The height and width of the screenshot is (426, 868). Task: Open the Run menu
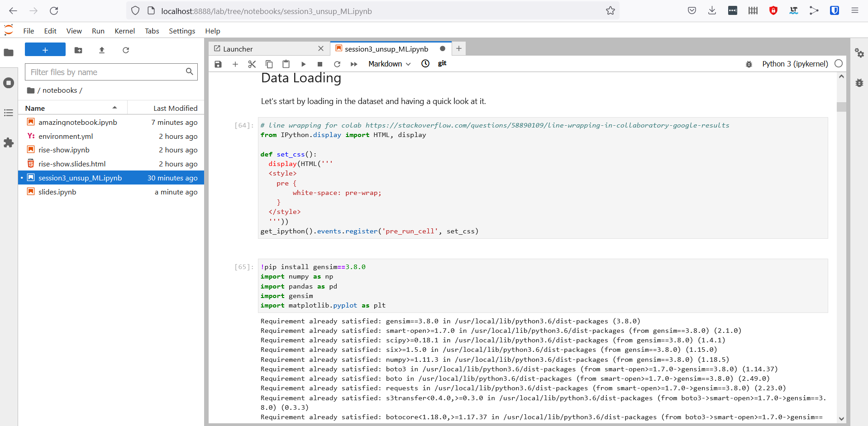click(x=98, y=31)
